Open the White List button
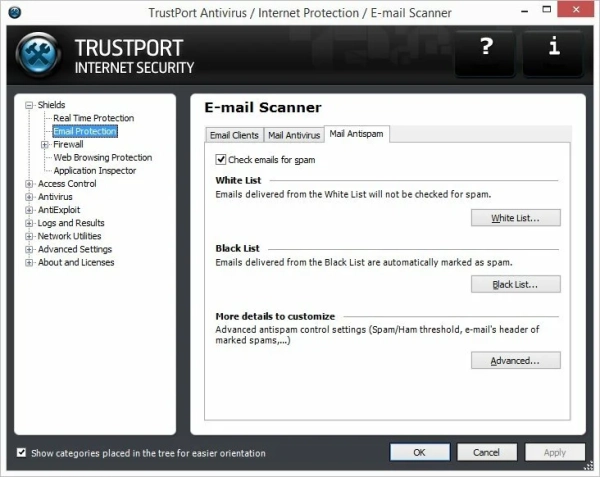Image resolution: width=600 pixels, height=477 pixels. click(515, 218)
